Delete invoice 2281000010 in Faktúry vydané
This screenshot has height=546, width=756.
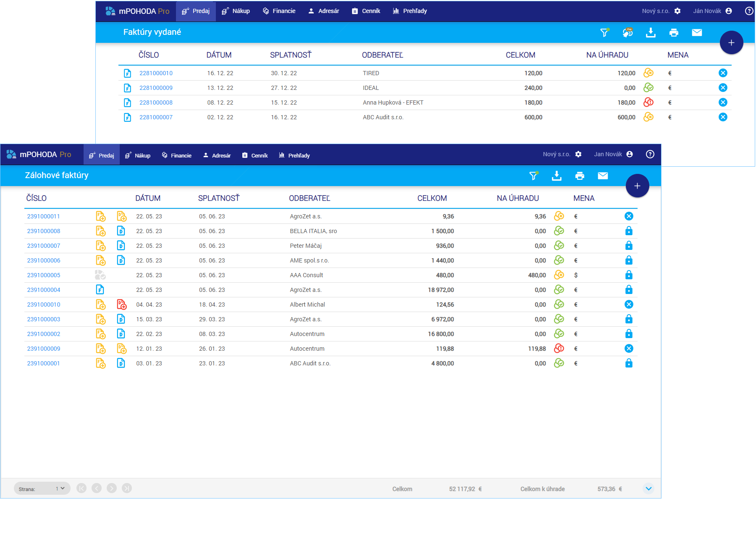(723, 73)
